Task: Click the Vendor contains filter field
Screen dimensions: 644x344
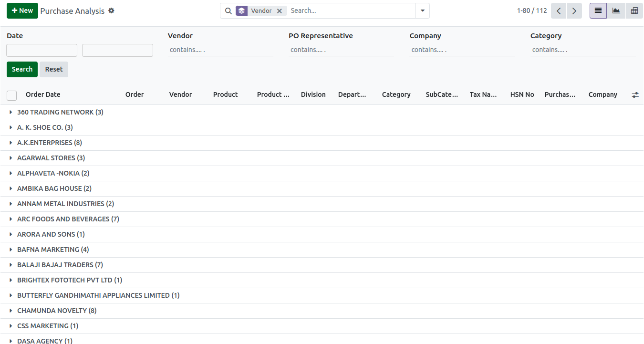Action: tap(220, 50)
